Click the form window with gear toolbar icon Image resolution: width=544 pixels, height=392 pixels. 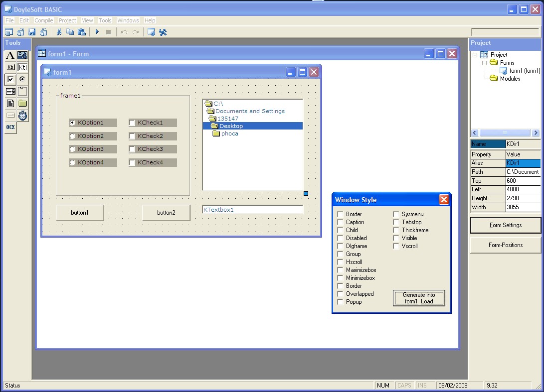(151, 32)
